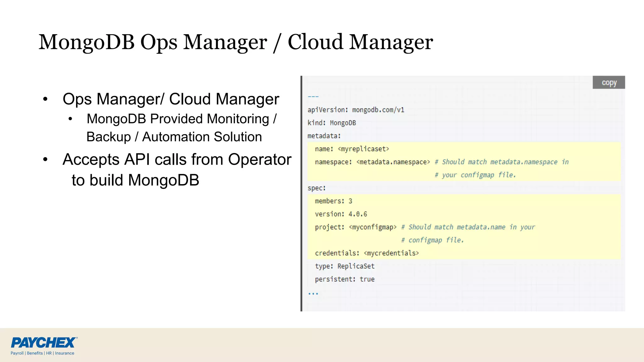Click the Paychex logo
The width and height of the screenshot is (644, 362).
point(44,343)
